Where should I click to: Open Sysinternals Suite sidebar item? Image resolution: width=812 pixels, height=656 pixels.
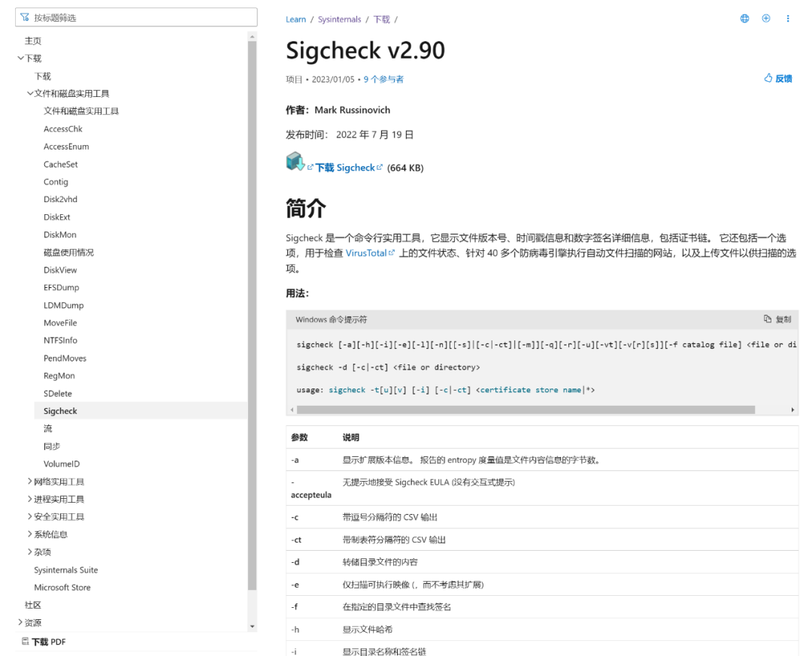pos(65,570)
